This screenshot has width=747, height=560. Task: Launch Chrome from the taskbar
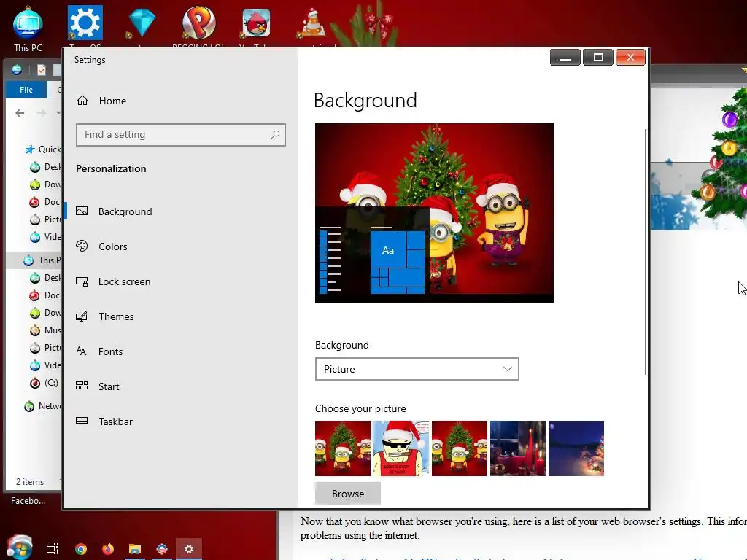point(81,549)
